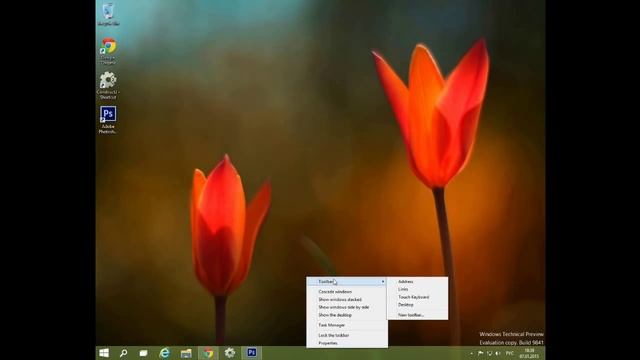Open File Explorer from the taskbar
640x360 pixels.
pos(186,353)
